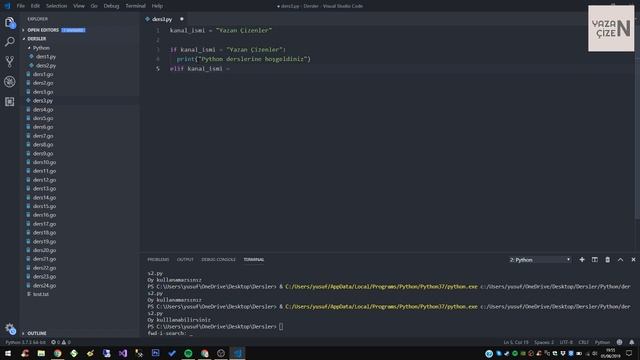The image size is (640, 360).
Task: Open File Explorer icon on the taskbar
Action: click(41, 353)
